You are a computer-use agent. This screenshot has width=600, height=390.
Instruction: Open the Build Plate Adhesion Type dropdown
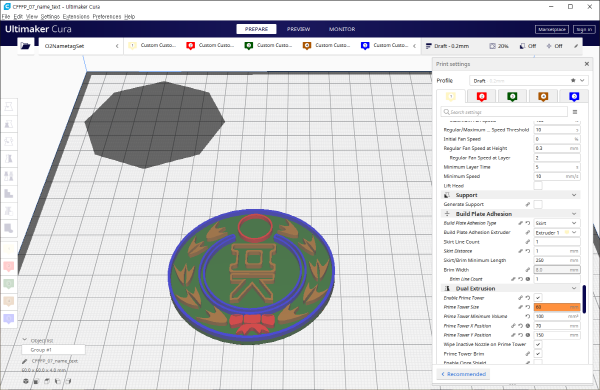557,223
